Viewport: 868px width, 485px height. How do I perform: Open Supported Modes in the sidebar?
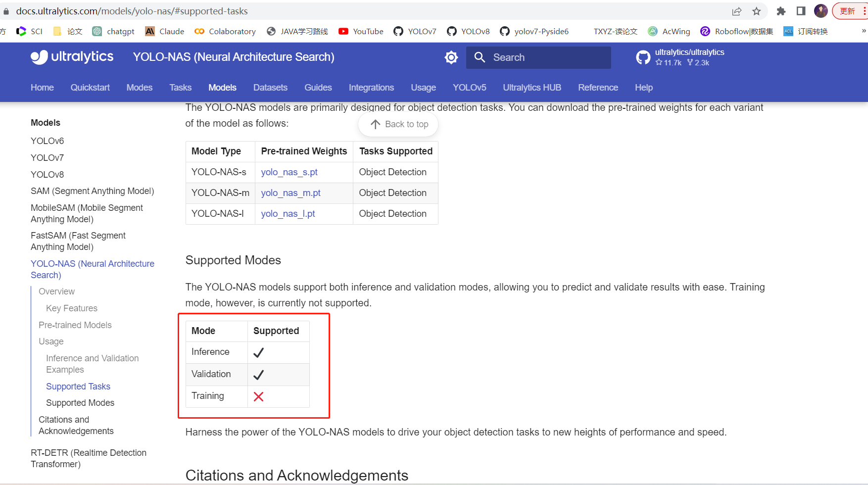(80, 402)
